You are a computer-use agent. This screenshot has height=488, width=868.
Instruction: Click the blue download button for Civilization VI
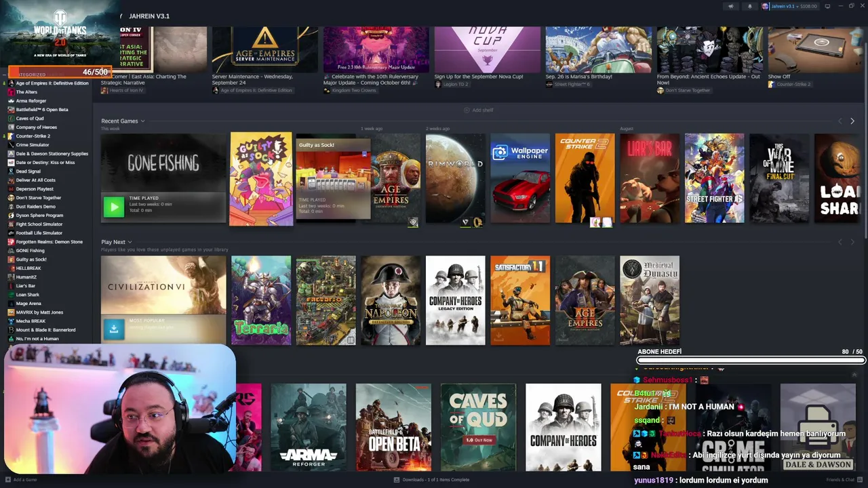[x=113, y=329]
